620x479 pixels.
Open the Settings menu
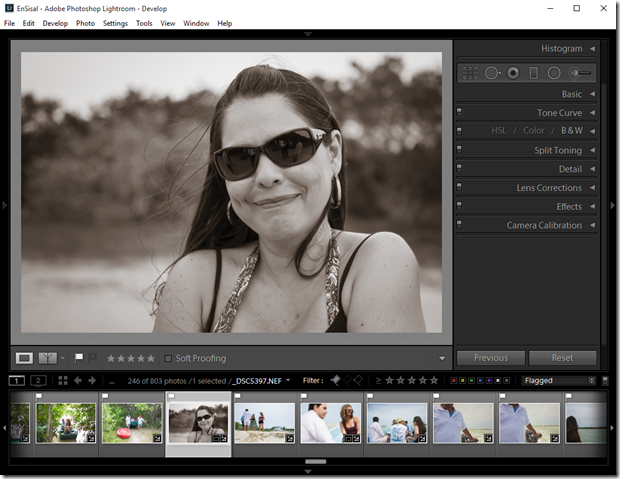point(115,23)
